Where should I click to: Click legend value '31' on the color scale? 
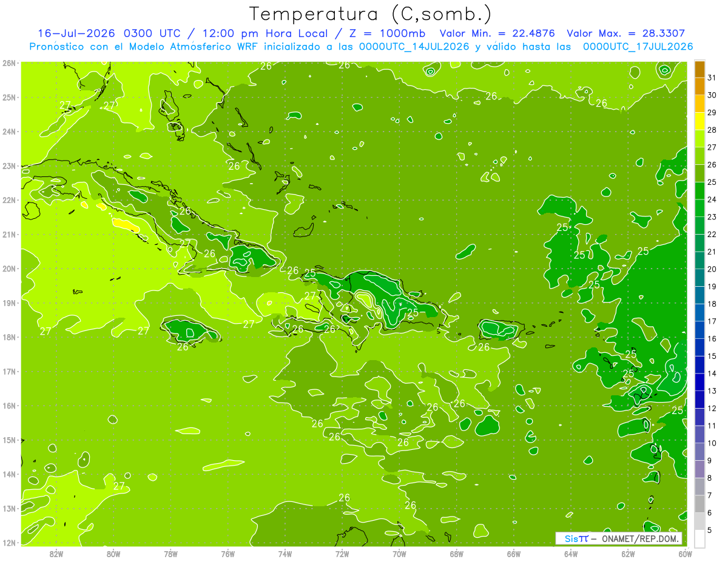tap(712, 78)
